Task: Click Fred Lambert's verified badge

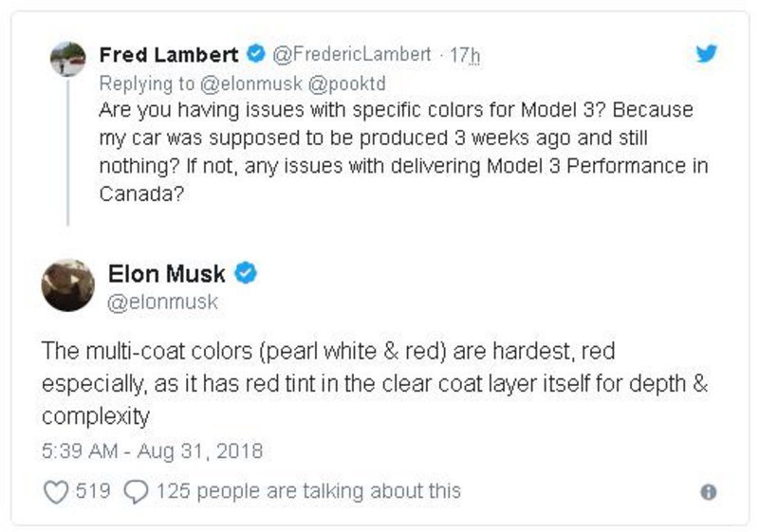Action: coord(256,55)
